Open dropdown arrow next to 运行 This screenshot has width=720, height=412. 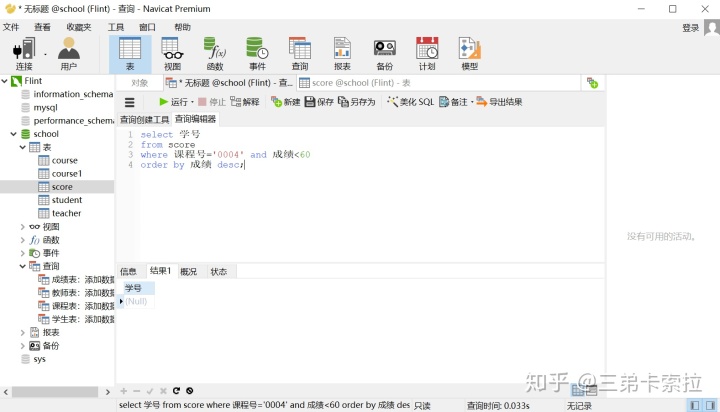(192, 102)
